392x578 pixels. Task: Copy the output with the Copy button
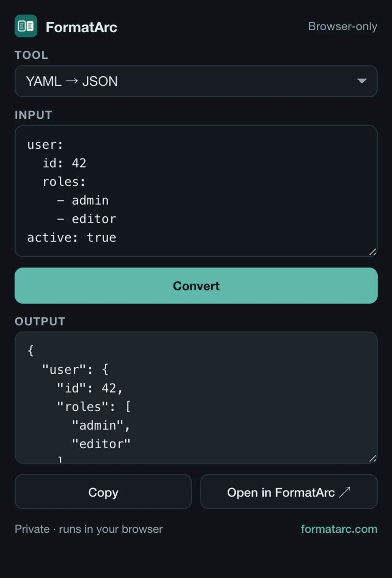pos(103,492)
